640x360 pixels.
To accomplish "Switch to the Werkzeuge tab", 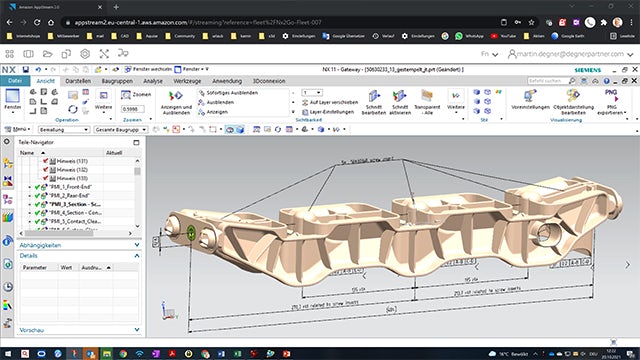I will 187,81.
